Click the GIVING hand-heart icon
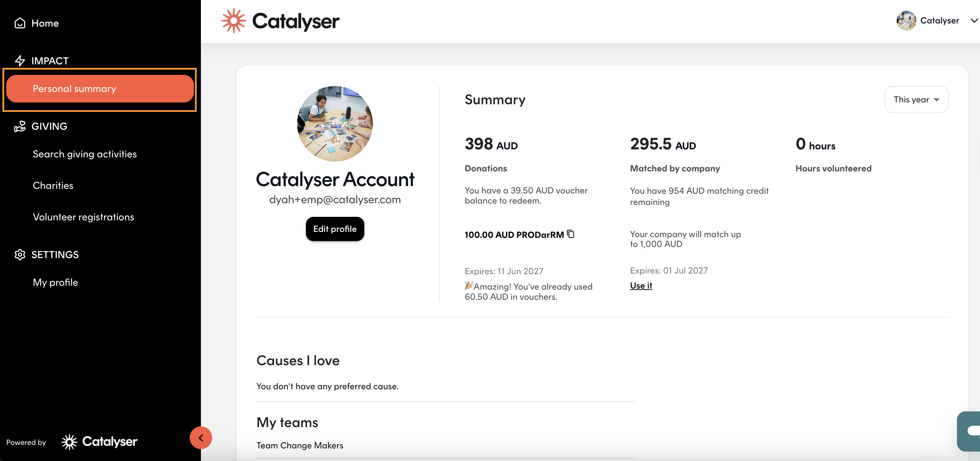This screenshot has height=461, width=980. pos(20,126)
